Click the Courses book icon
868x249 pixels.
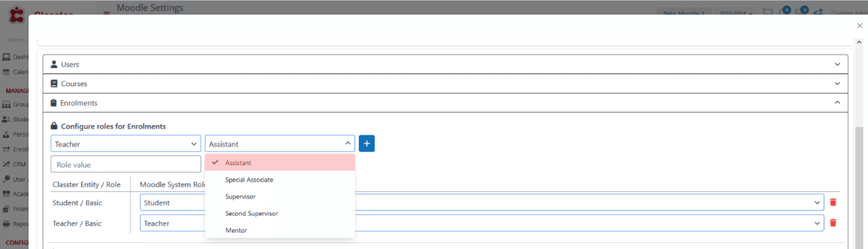[54, 83]
